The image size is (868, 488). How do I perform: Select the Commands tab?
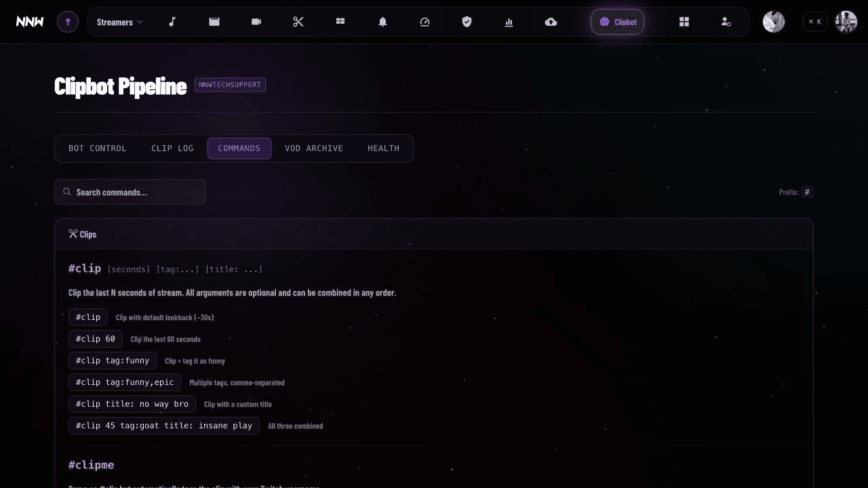coord(239,148)
